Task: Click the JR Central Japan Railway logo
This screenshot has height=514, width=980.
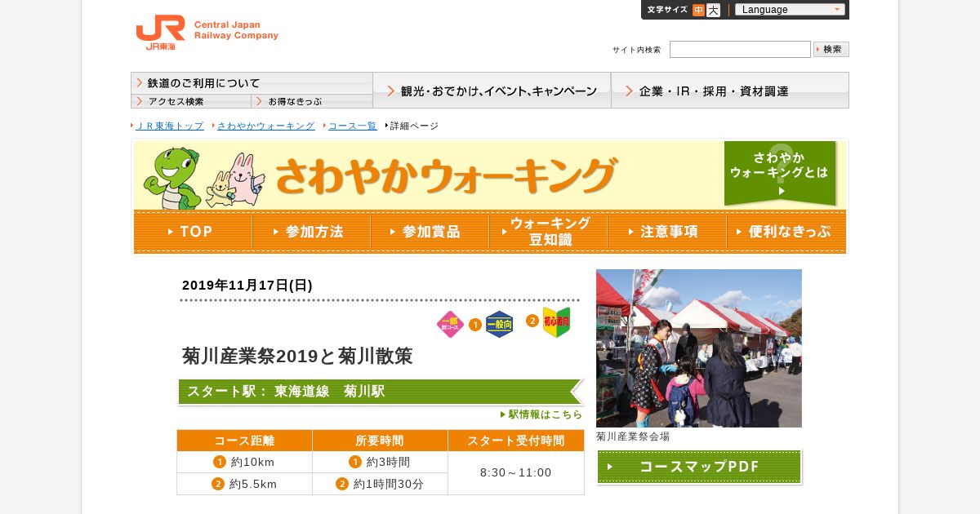Action: coord(207,33)
